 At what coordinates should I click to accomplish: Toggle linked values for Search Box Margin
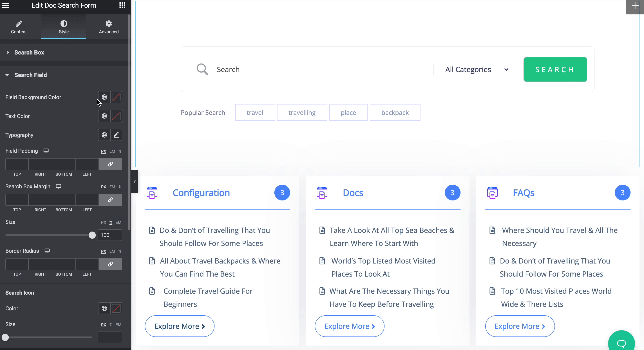click(110, 200)
